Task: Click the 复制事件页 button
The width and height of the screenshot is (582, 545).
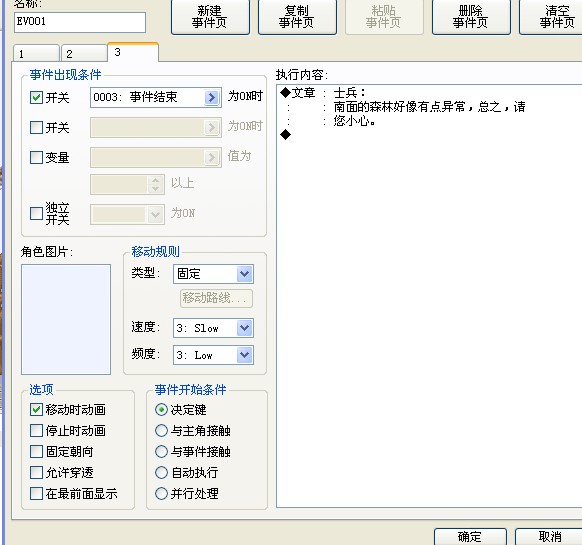Action: coord(297,17)
